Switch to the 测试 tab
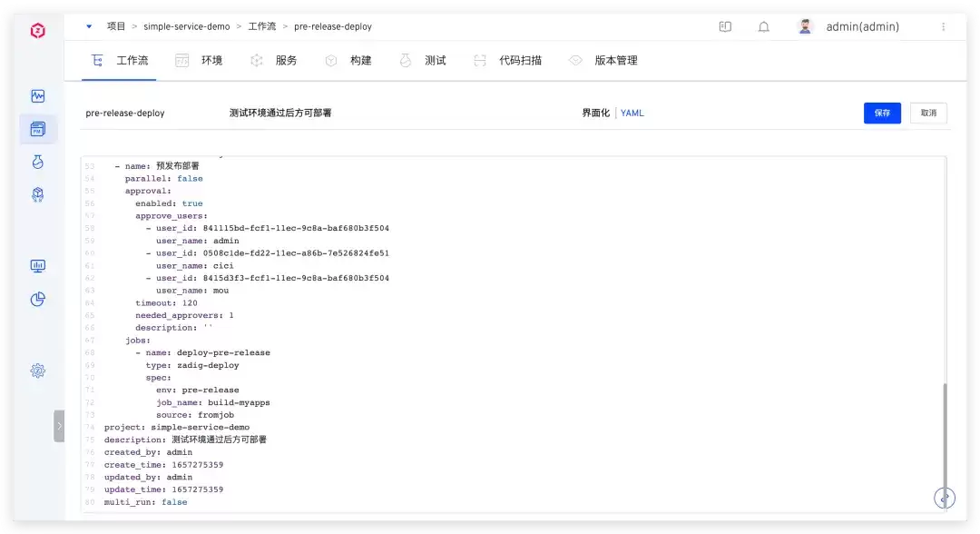This screenshot has height=534, width=980. point(423,61)
